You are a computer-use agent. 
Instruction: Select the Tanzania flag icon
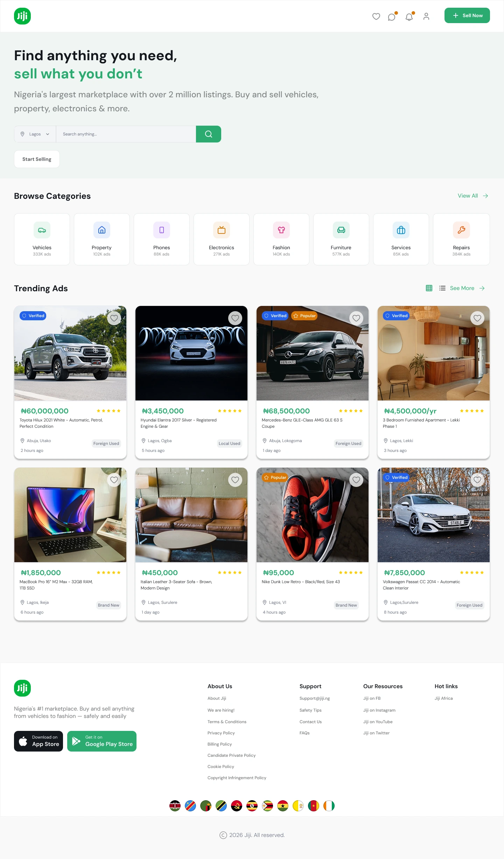[x=221, y=806]
